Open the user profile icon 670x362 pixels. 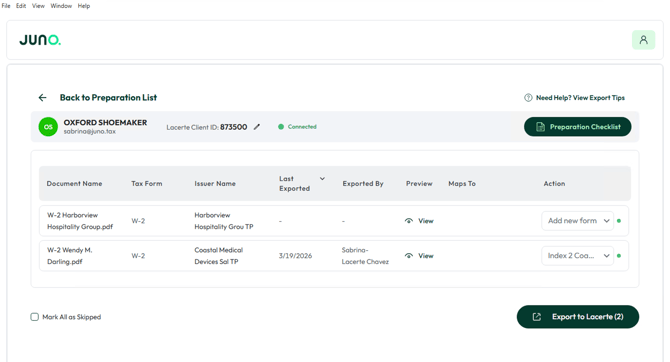click(x=643, y=40)
